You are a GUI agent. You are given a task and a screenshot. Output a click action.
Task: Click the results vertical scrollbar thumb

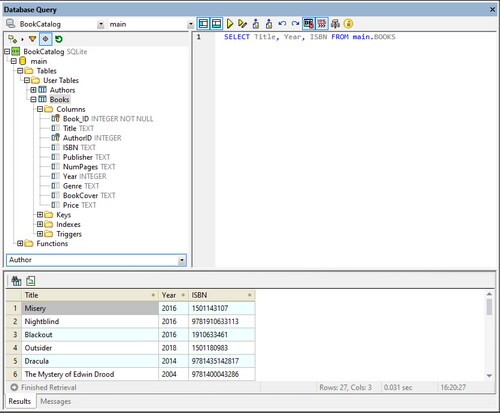(489, 307)
